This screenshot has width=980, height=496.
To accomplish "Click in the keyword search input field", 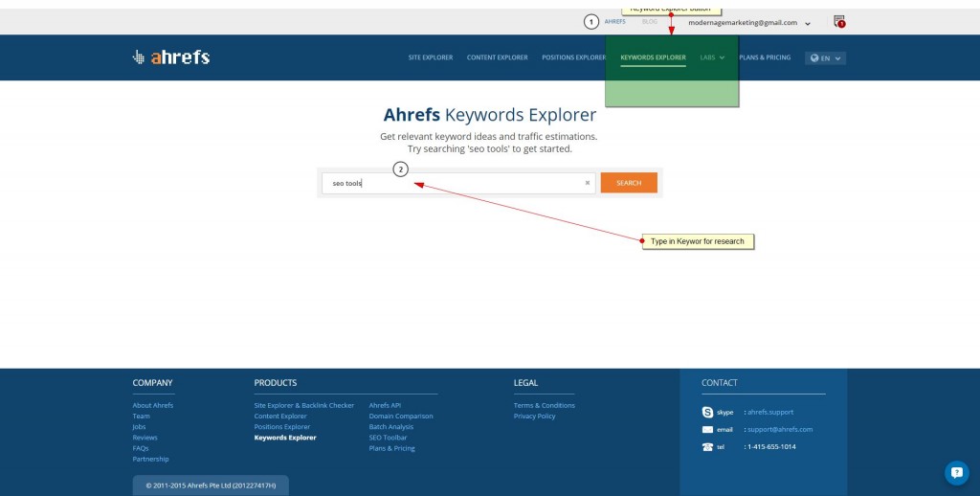I will (x=458, y=183).
